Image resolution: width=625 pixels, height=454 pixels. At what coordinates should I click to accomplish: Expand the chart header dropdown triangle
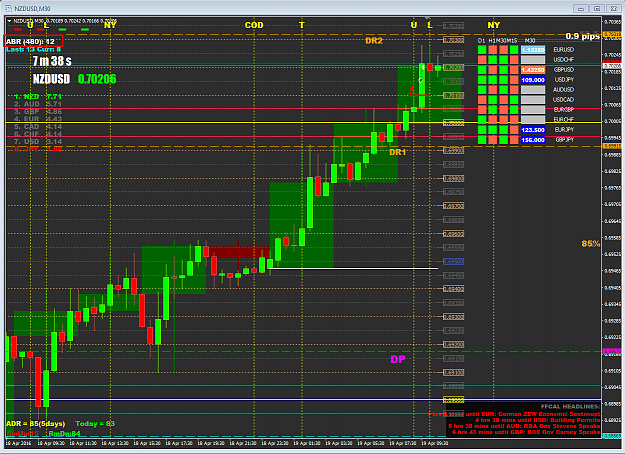pyautogui.click(x=9, y=21)
